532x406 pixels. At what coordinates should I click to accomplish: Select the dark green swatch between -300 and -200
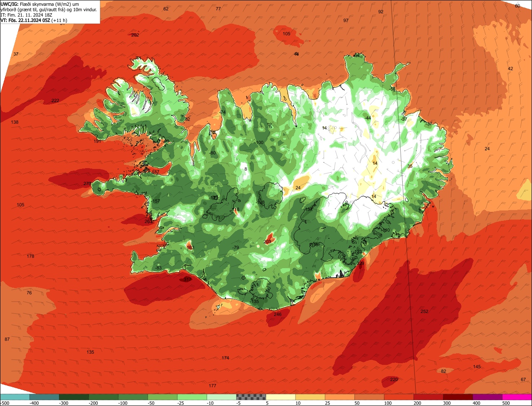click(x=74, y=396)
